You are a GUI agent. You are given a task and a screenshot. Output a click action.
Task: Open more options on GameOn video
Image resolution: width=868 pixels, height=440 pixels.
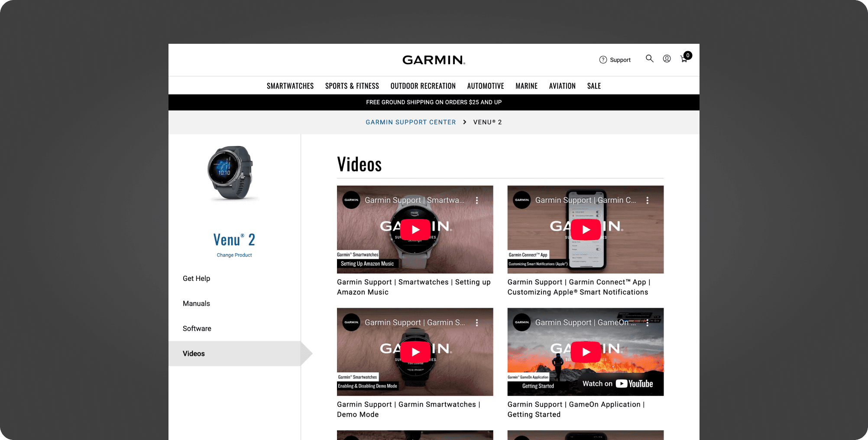[x=648, y=323]
